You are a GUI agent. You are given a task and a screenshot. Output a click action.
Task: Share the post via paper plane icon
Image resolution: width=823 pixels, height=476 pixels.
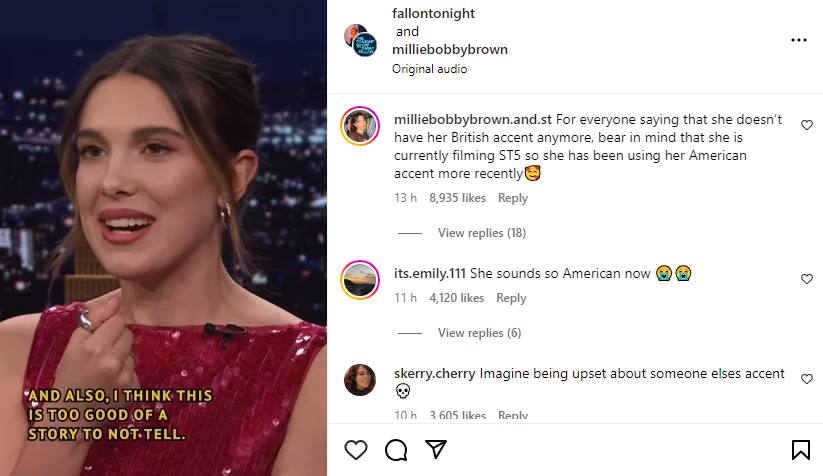(436, 449)
